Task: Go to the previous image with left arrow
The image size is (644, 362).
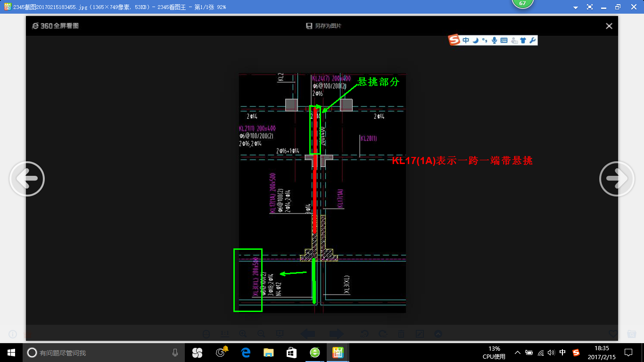Action: pos(27,179)
